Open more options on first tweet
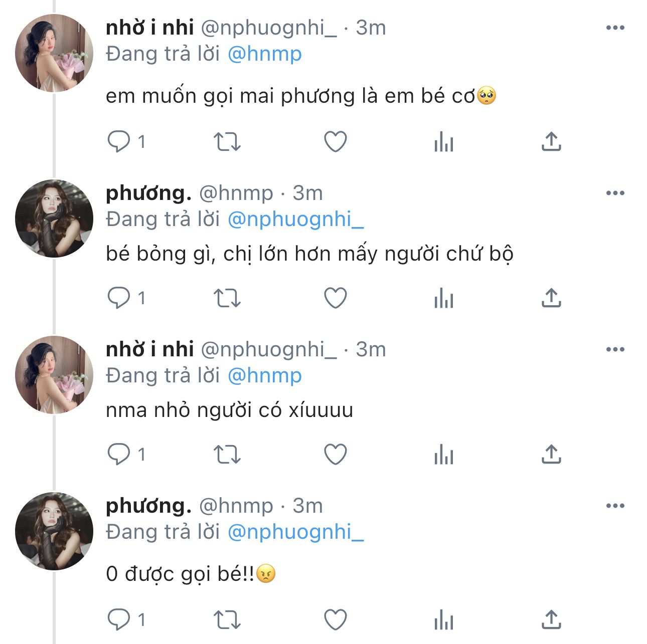 [x=615, y=28]
